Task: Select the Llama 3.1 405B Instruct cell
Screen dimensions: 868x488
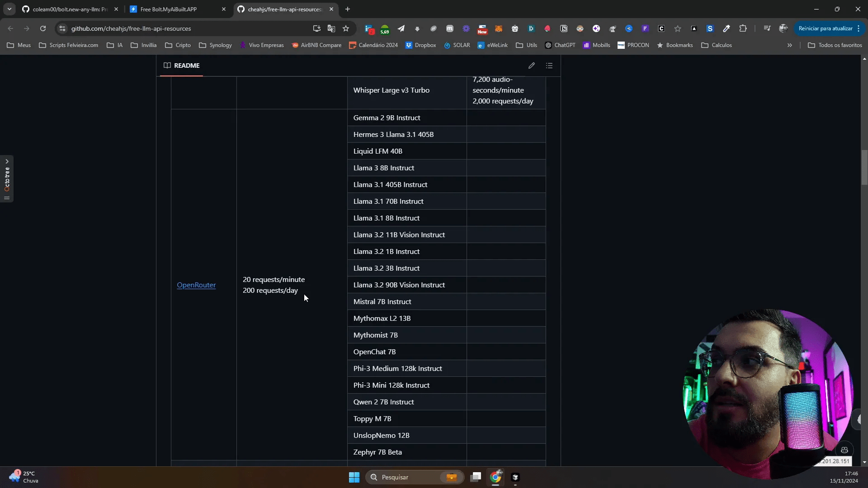Action: 407,184
